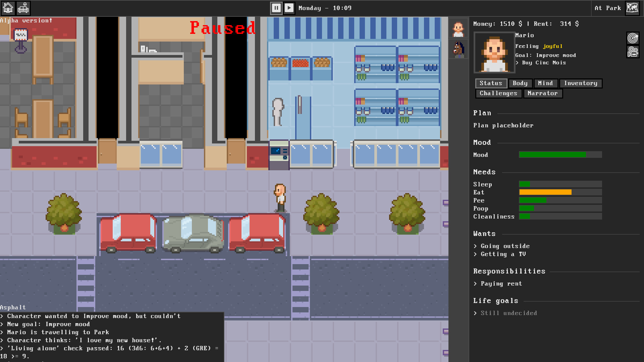Screen dimensions: 644x362
Task: Click the camera follow icon
Action: tap(633, 52)
